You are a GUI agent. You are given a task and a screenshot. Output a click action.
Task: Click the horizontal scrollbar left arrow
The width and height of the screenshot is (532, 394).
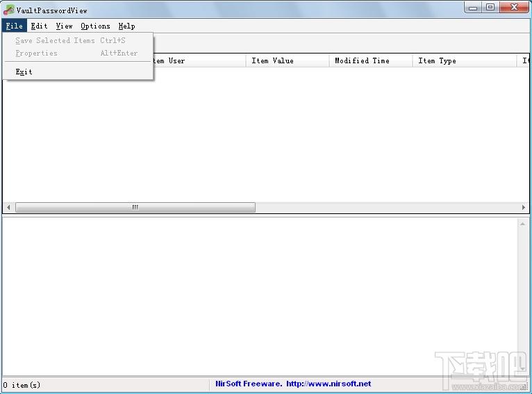click(x=8, y=207)
